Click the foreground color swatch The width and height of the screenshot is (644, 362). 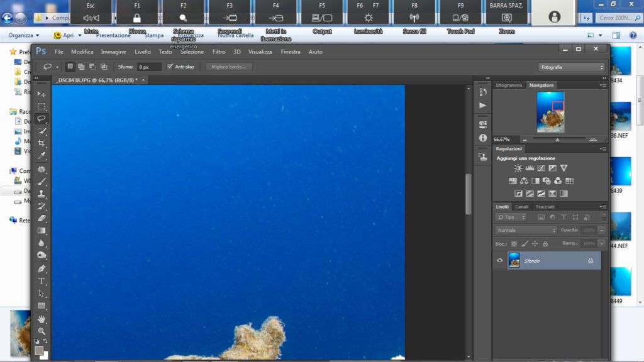39,350
